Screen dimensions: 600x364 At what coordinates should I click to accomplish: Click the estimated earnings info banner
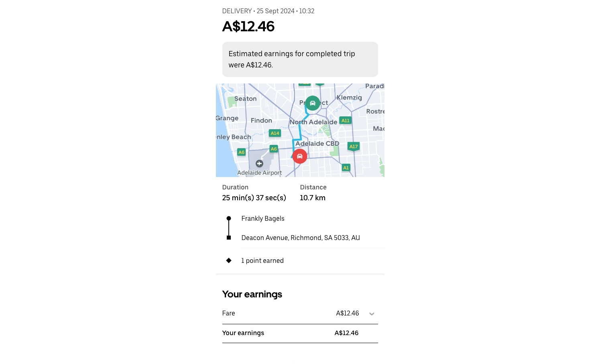tap(300, 59)
